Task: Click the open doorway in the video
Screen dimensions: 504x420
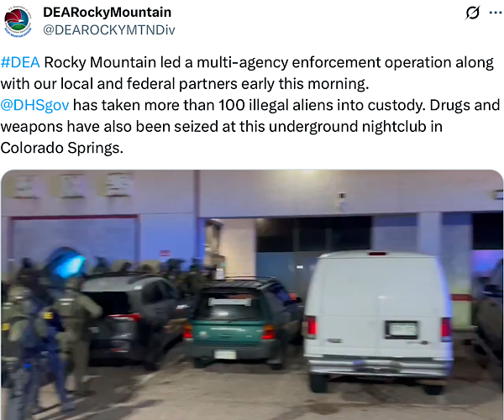Action: 238,248
